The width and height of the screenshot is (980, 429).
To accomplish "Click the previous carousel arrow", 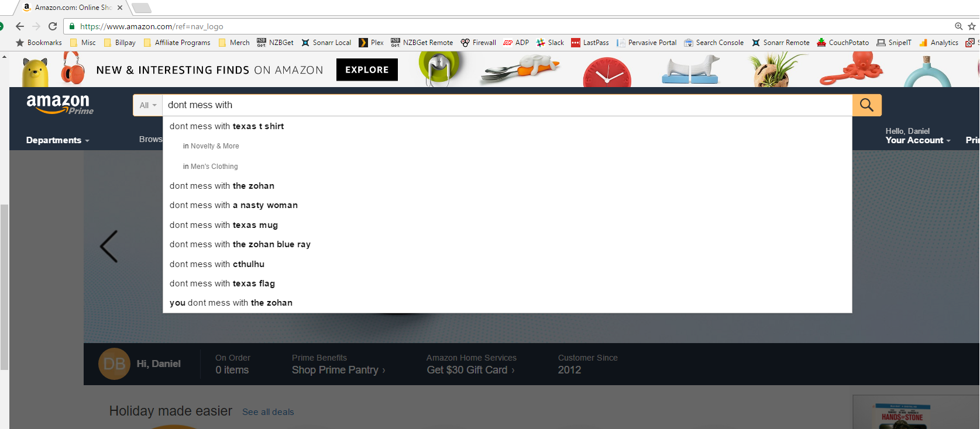I will [x=109, y=246].
